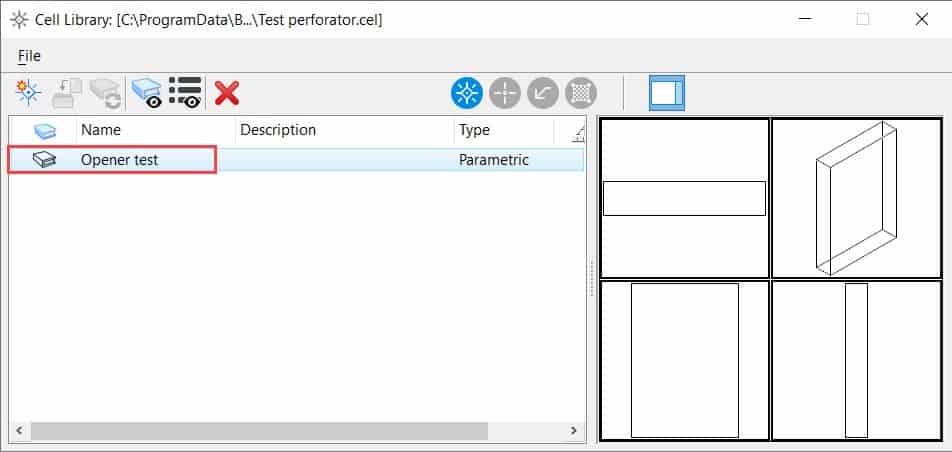Viewport: 952px width, 452px height.
Task: Sort by the Description column header
Action: (343, 130)
